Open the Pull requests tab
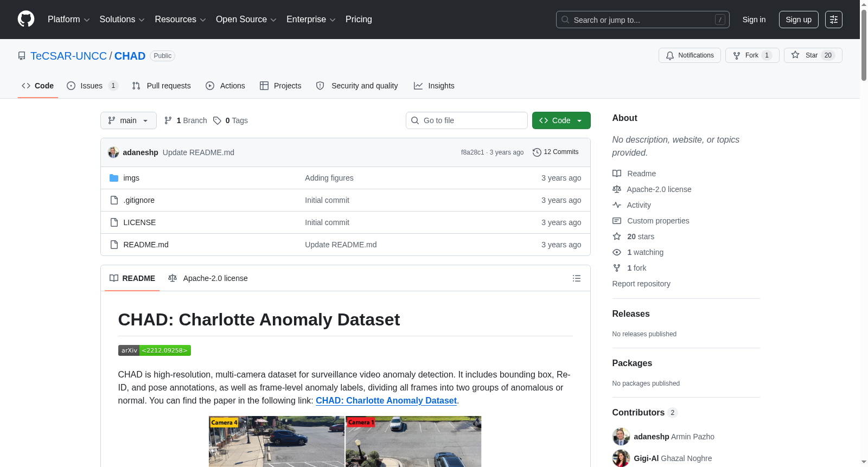 (162, 86)
